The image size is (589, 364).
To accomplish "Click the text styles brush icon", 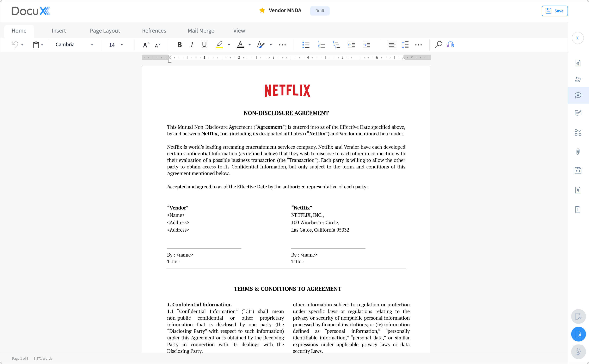I will click(x=261, y=45).
